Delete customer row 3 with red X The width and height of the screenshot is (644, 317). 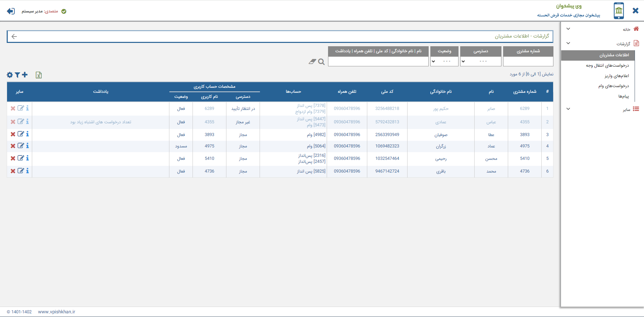(x=13, y=134)
